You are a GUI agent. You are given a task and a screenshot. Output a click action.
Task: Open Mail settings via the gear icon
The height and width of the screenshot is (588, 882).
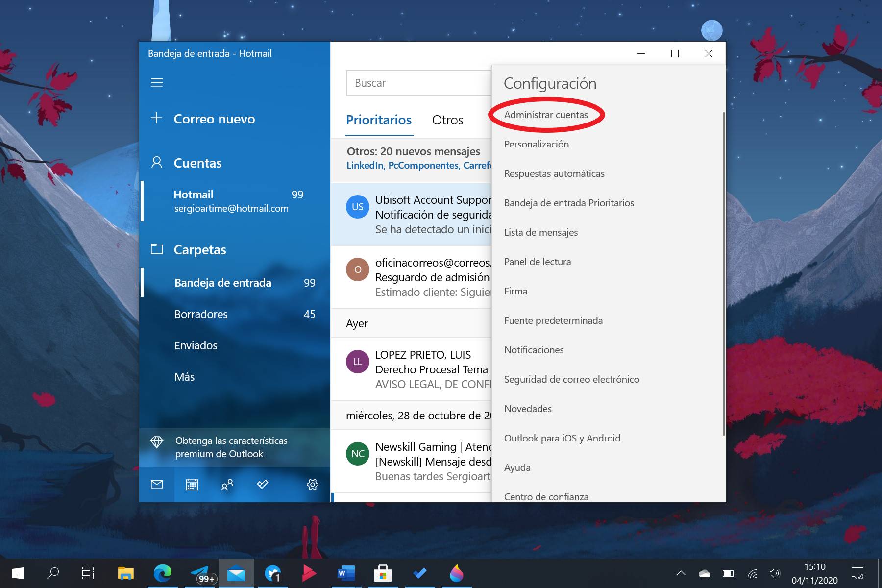pyautogui.click(x=312, y=485)
